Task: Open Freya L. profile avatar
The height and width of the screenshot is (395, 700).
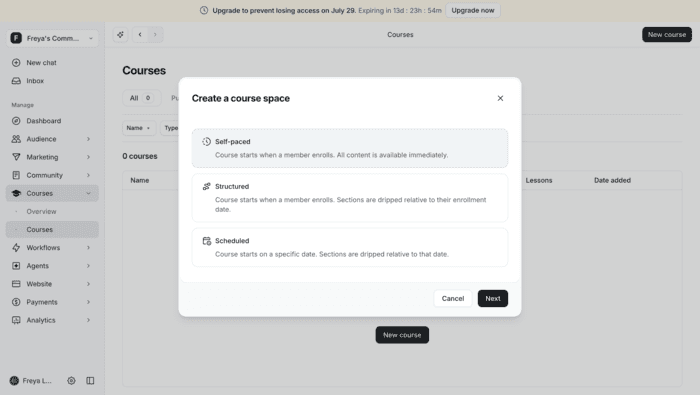Action: [14, 381]
